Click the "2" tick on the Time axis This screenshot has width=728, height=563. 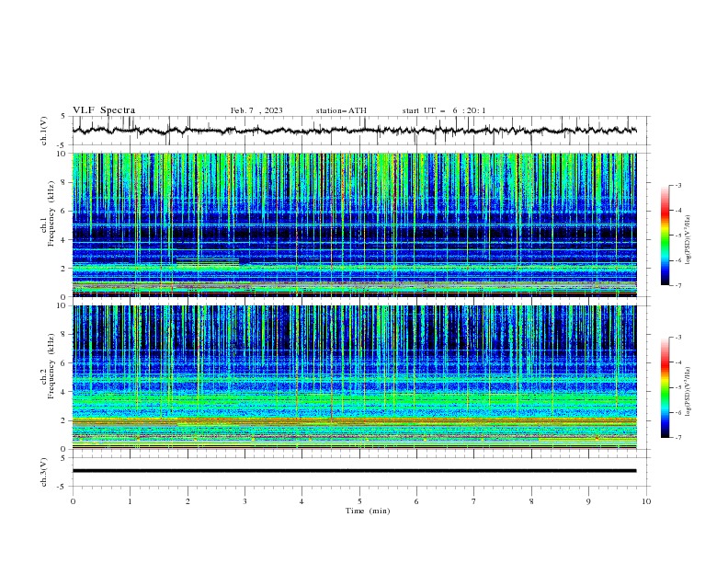point(188,501)
